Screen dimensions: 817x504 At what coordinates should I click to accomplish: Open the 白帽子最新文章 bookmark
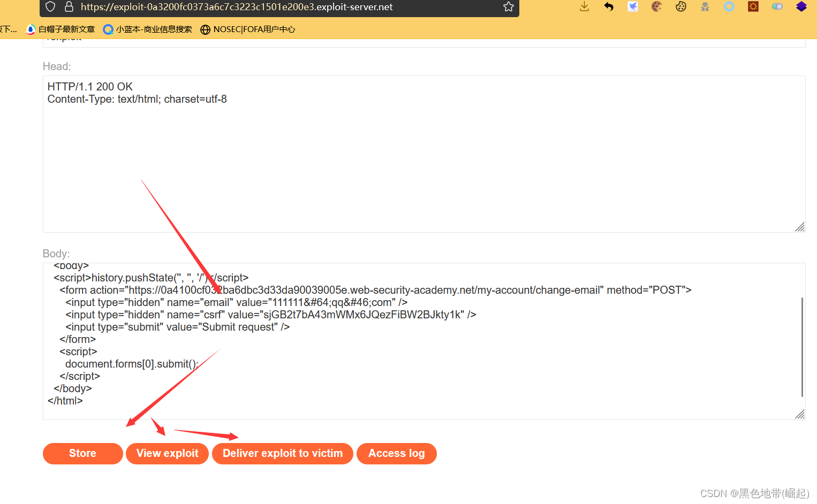(60, 29)
